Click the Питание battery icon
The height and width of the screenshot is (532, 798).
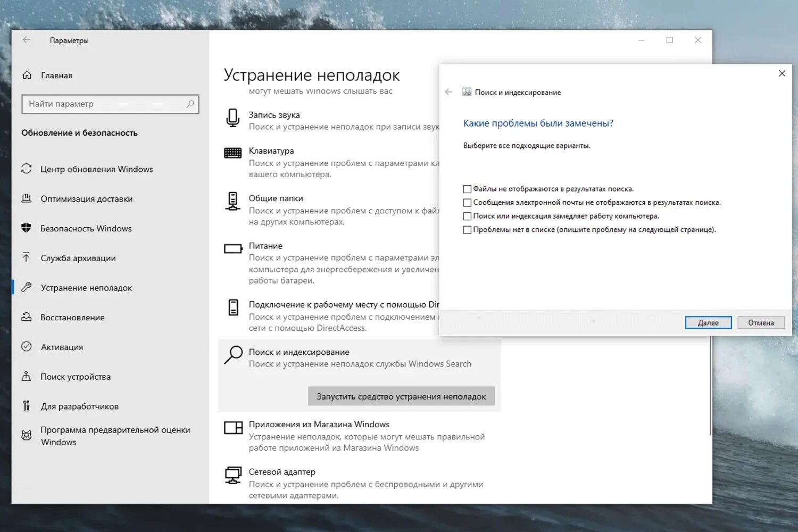(x=233, y=248)
